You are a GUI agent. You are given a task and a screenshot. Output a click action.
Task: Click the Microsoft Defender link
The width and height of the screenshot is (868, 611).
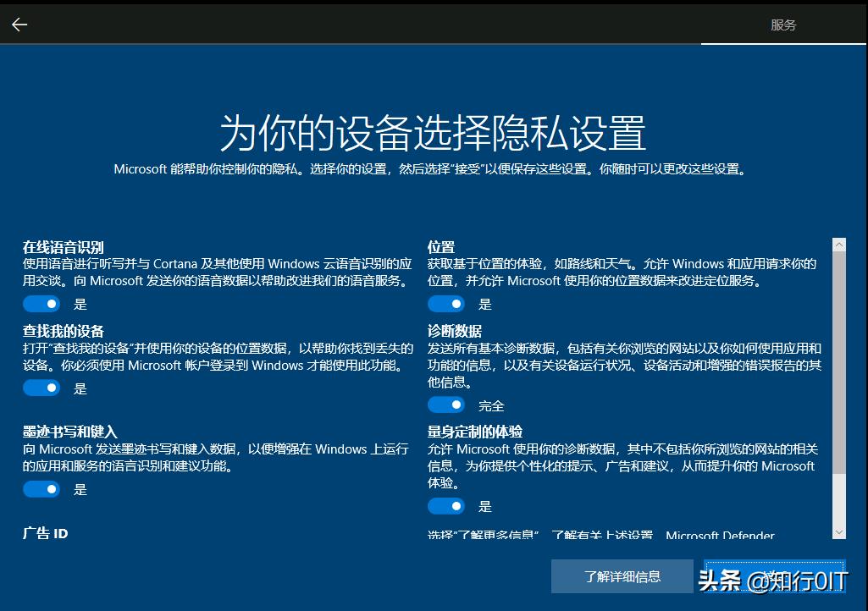[719, 536]
